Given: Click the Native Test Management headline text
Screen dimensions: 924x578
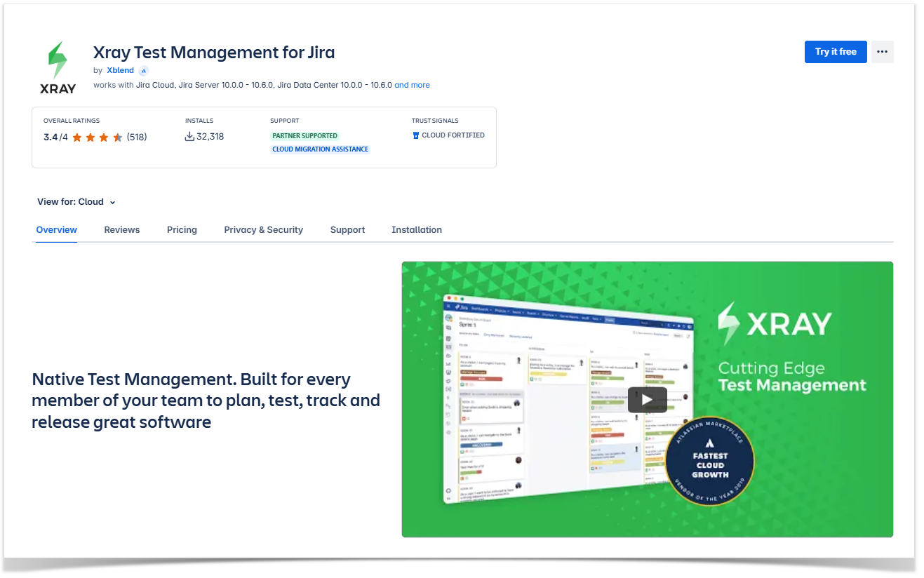Looking at the screenshot, I should 206,401.
